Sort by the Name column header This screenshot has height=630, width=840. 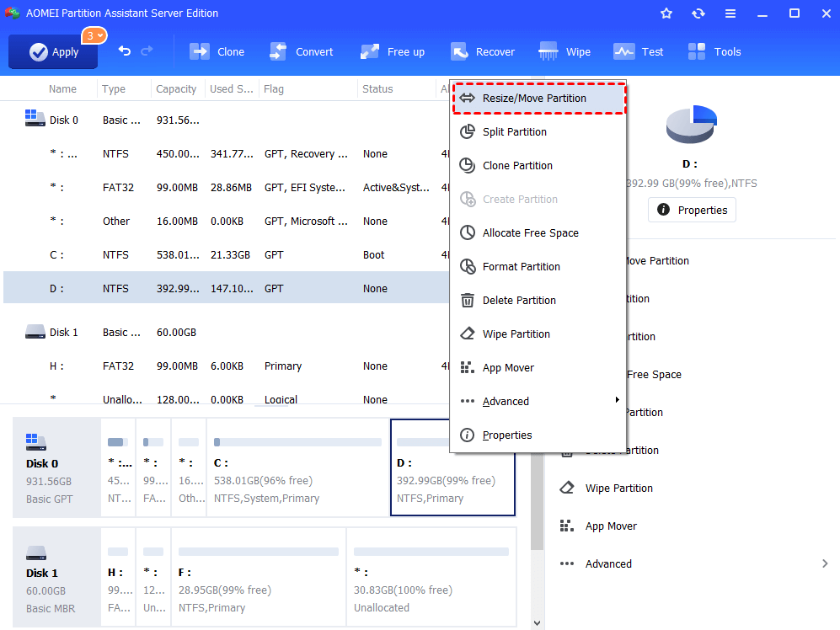coord(62,89)
